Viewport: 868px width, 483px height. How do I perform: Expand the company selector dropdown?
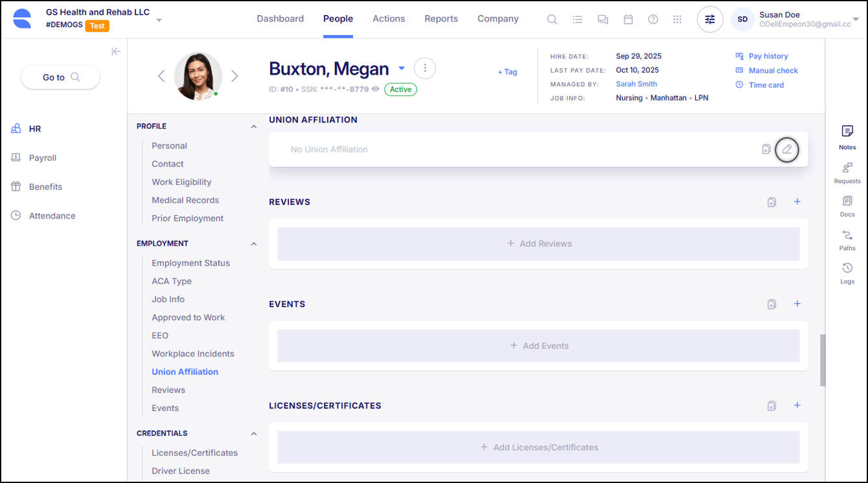(x=159, y=20)
